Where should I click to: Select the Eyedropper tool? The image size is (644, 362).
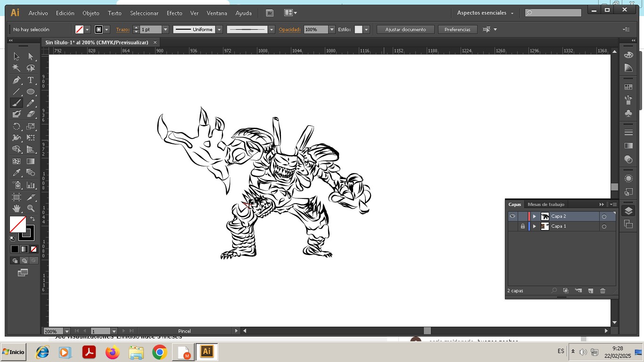point(17,173)
